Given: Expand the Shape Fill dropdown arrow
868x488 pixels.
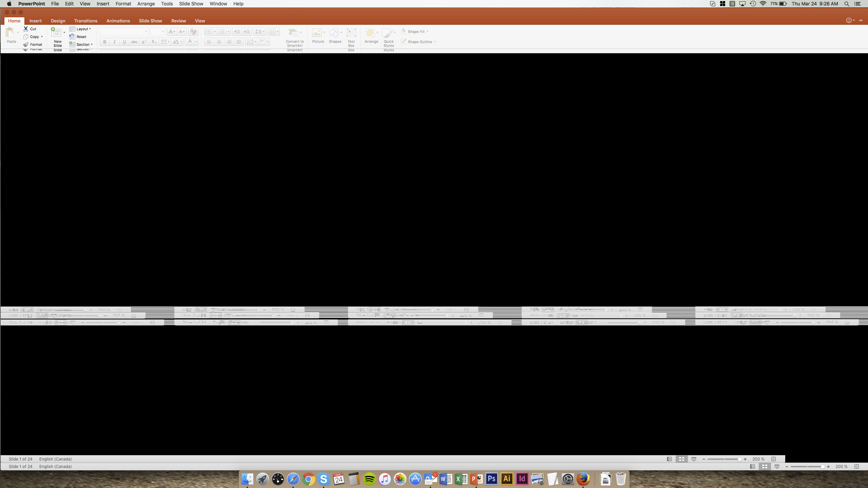Looking at the screenshot, I should (x=427, y=32).
